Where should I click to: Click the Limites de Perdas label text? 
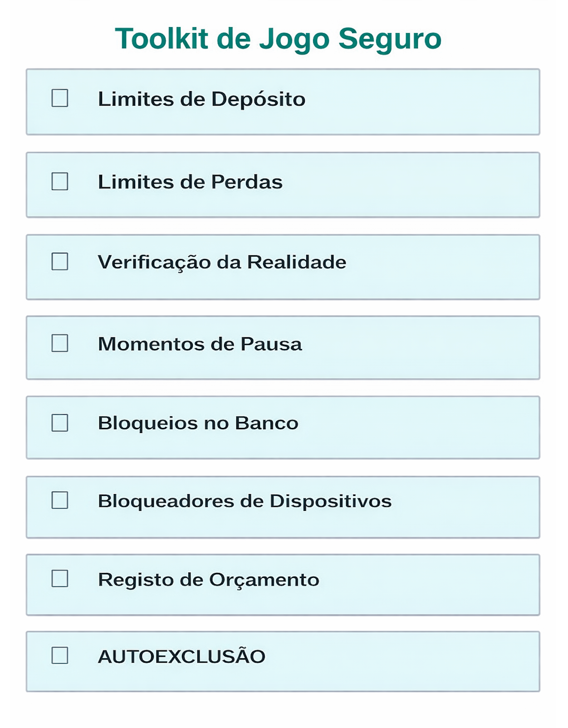tap(190, 182)
